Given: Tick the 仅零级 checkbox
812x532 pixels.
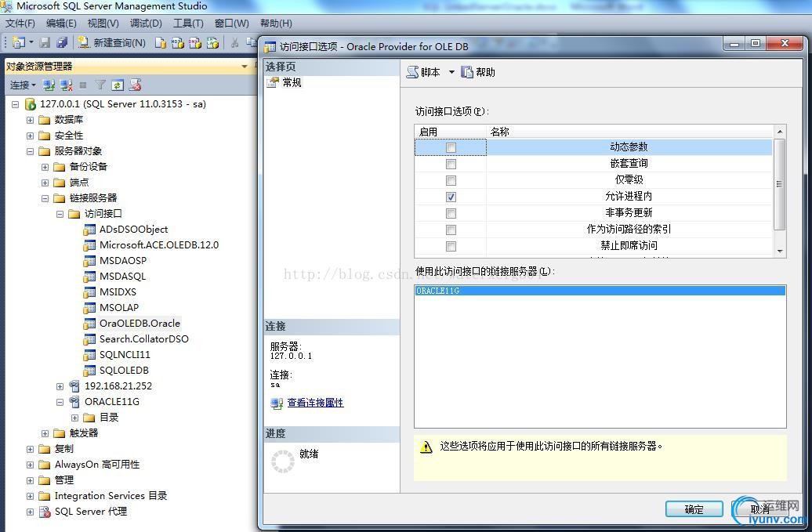Looking at the screenshot, I should click(x=451, y=181).
